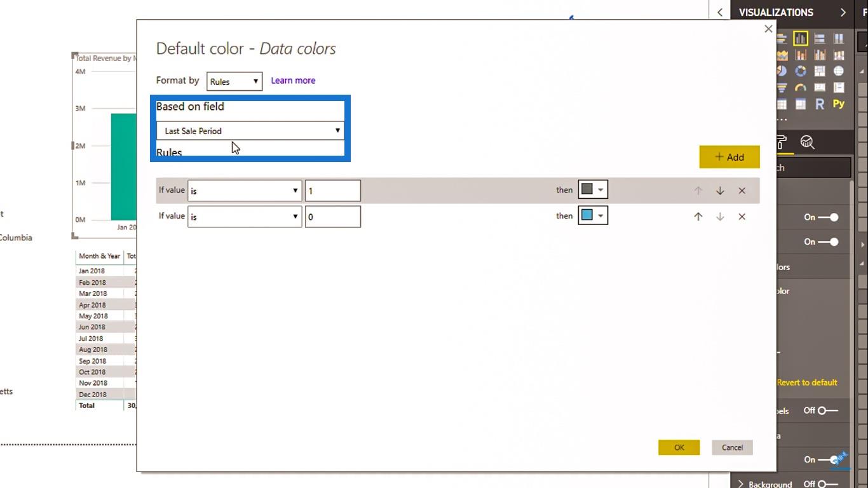Select the Matrix visualization icon
The width and height of the screenshot is (868, 488).
pos(801,104)
